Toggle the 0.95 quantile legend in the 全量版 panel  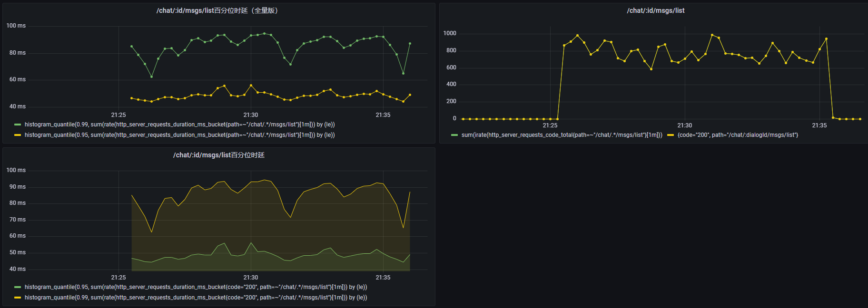pyautogui.click(x=179, y=135)
